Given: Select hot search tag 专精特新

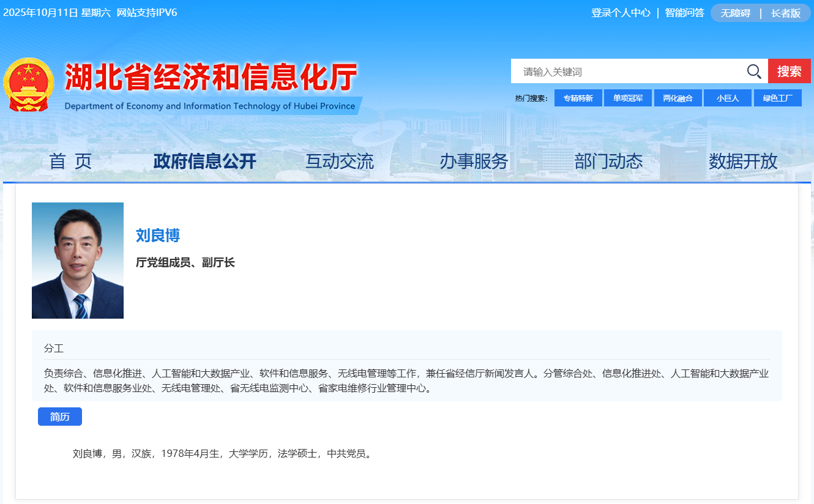Looking at the screenshot, I should (x=578, y=97).
